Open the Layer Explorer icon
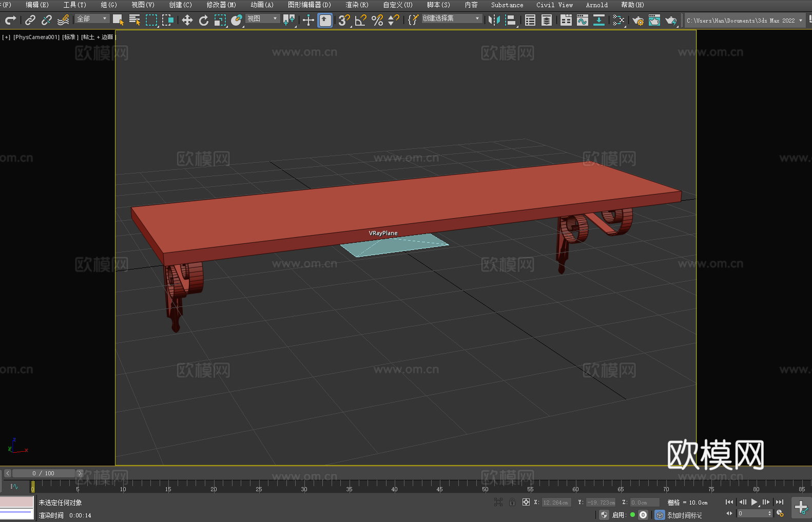This screenshot has width=812, height=522. 547,20
